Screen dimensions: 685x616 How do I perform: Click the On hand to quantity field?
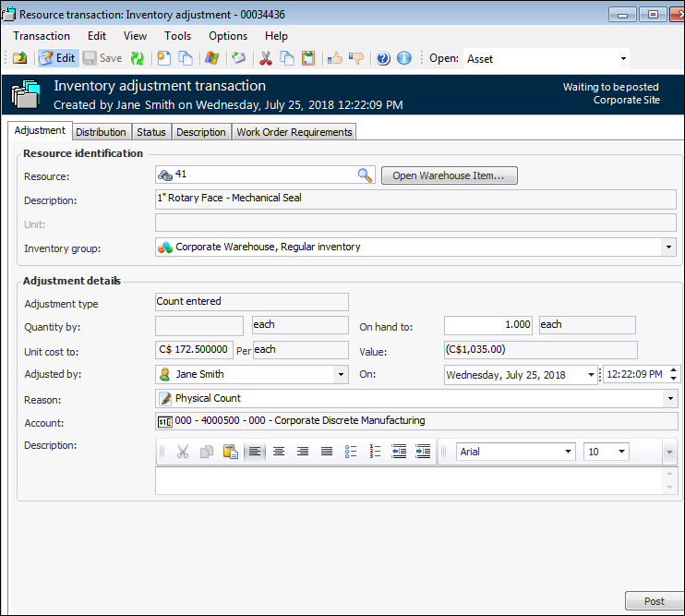489,325
